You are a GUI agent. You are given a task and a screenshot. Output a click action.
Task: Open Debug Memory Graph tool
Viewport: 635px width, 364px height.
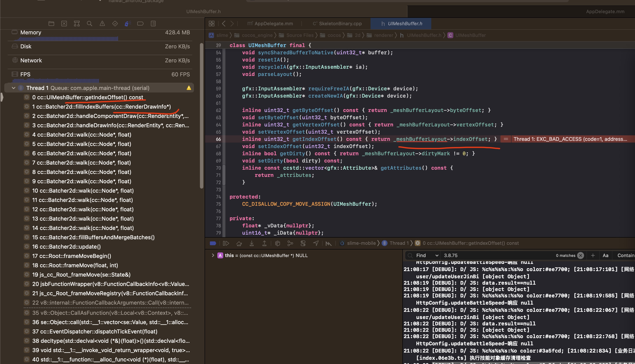coord(290,243)
